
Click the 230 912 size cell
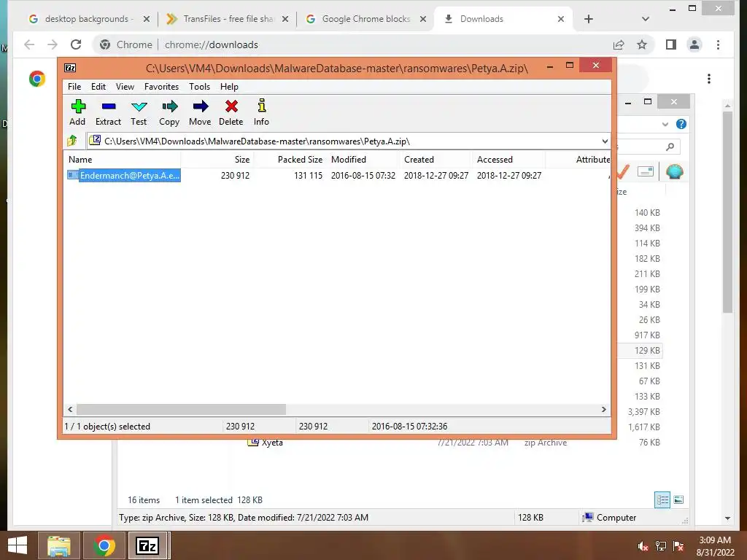(x=235, y=175)
